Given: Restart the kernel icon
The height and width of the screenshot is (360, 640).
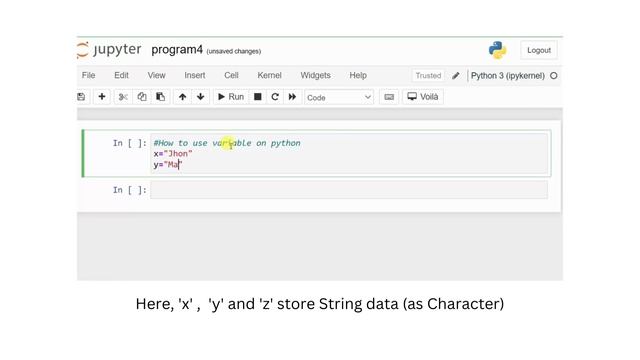Looking at the screenshot, I should click(x=275, y=97).
